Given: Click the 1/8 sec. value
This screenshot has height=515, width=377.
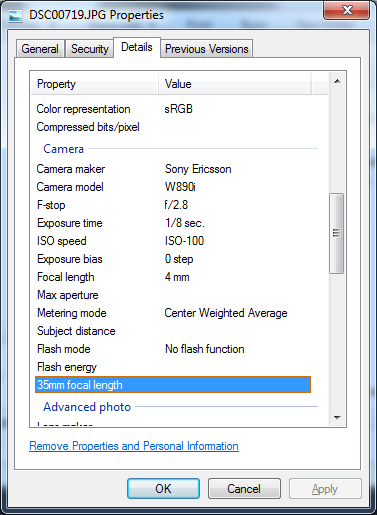Looking at the screenshot, I should coord(185,223).
